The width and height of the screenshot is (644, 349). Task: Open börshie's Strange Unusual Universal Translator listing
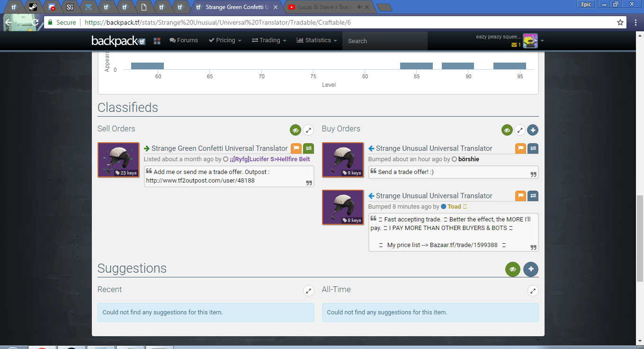click(434, 148)
